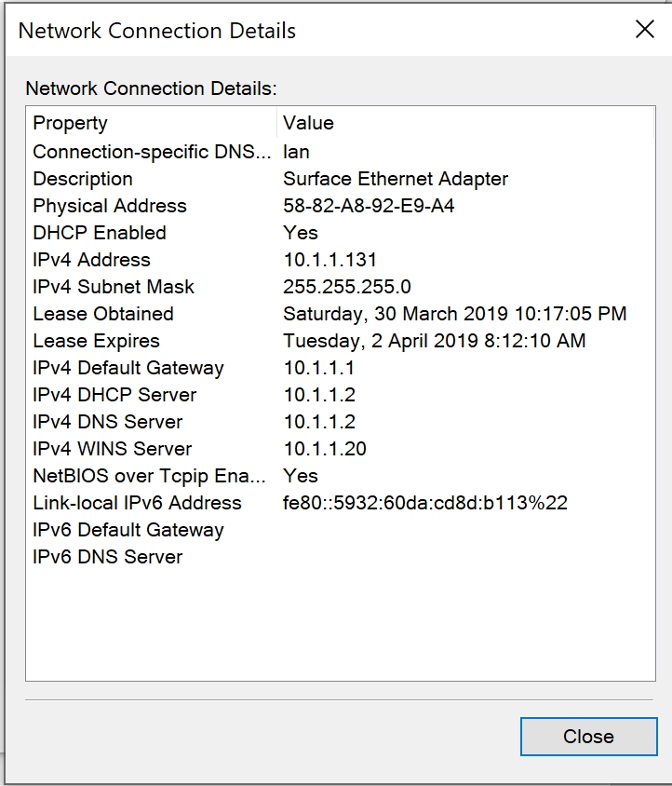Click the Lease Obtained row
Screen dimensions: 672x786
tap(103, 314)
